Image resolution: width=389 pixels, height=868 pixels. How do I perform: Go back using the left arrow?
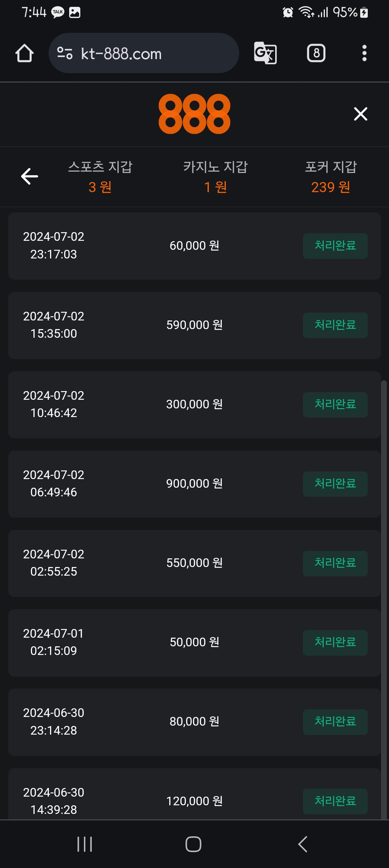coord(30,176)
